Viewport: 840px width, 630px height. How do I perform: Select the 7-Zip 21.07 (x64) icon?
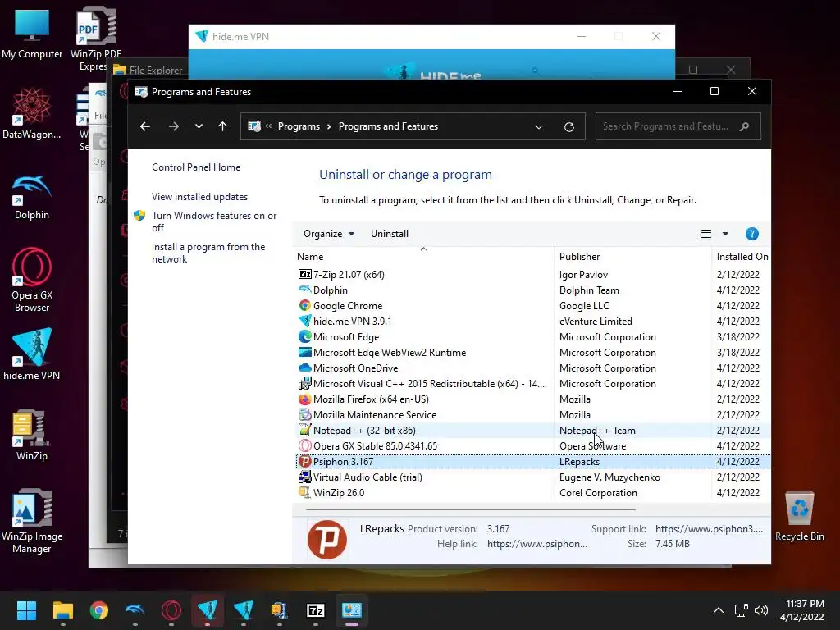(305, 274)
